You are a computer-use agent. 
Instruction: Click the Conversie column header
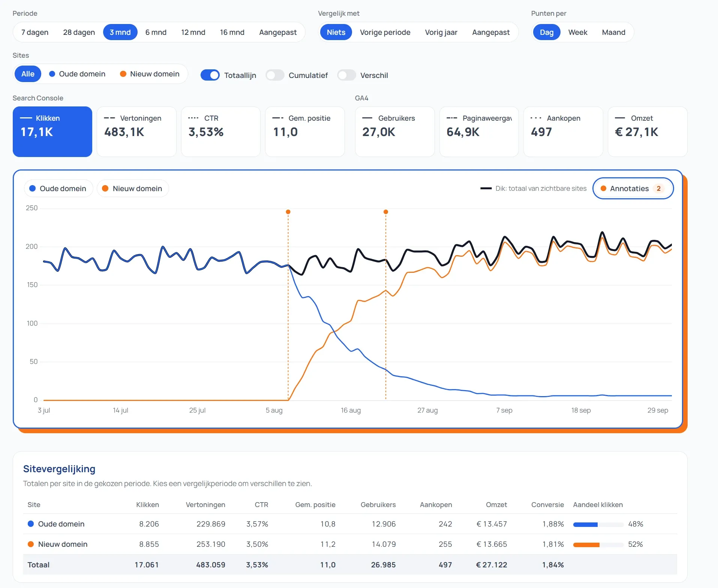[547, 505]
